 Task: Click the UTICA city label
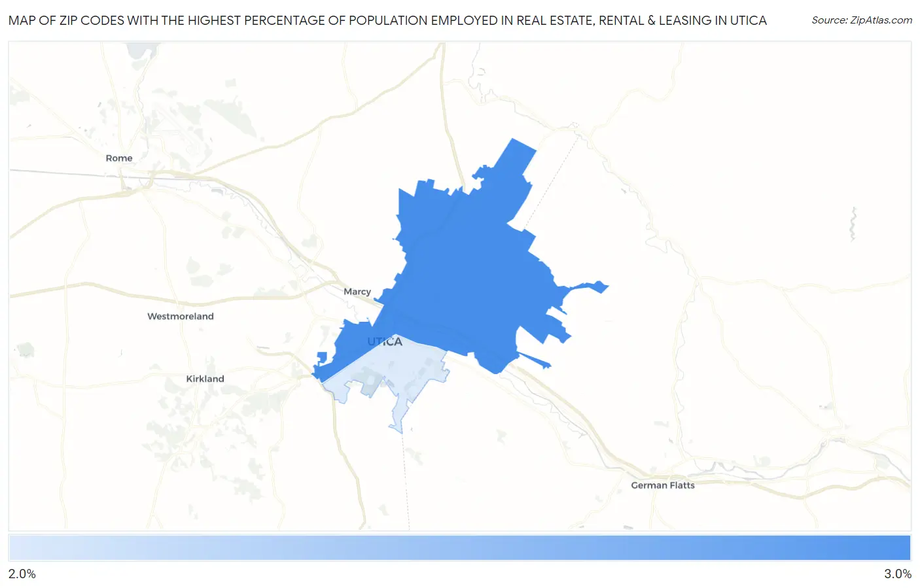[x=385, y=341]
